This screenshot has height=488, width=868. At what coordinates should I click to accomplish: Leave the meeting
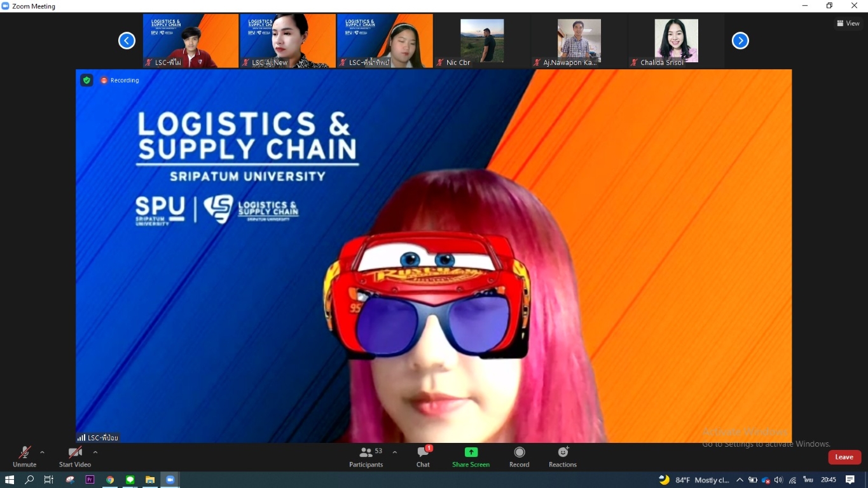(844, 457)
